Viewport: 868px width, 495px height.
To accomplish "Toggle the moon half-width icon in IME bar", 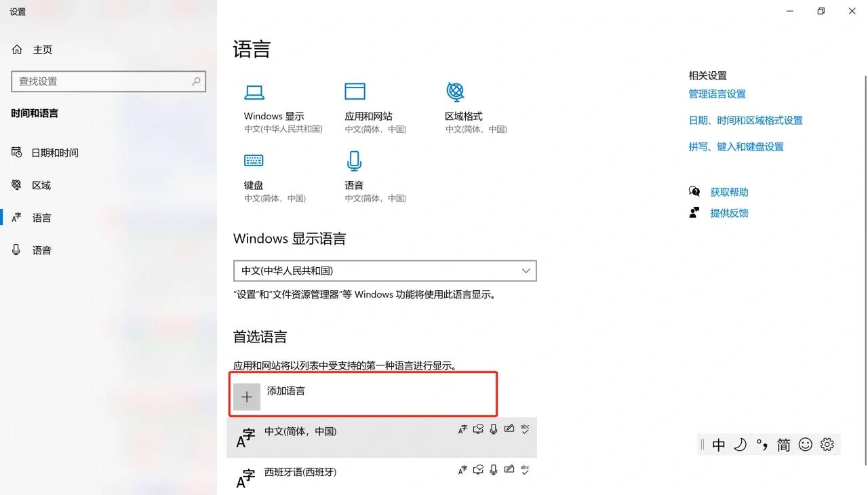I will coord(741,445).
